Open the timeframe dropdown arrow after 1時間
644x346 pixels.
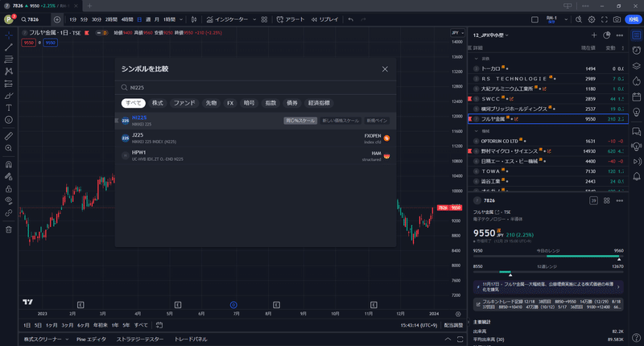[181, 19]
